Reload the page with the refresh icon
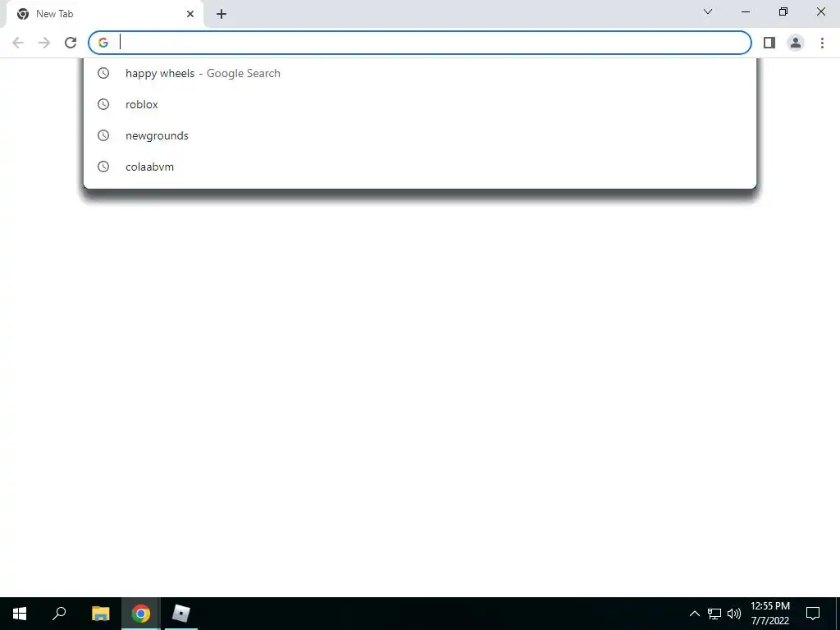Image resolution: width=840 pixels, height=630 pixels. click(x=71, y=43)
